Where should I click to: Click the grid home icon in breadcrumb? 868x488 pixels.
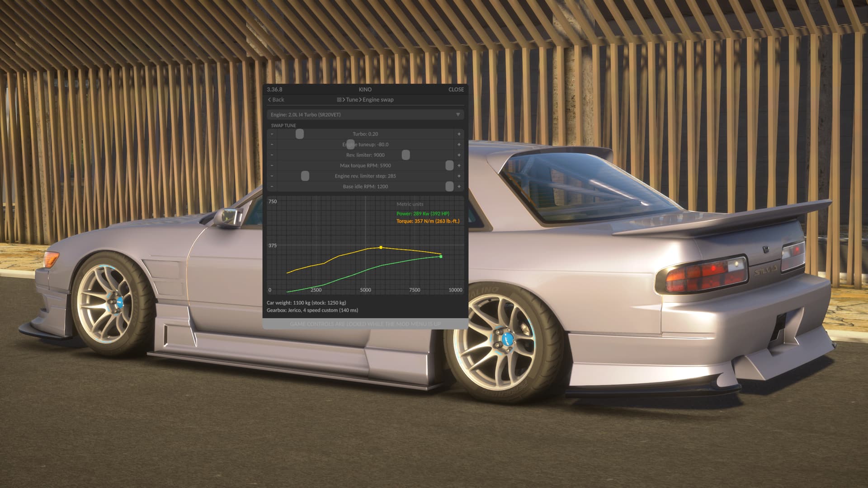click(x=339, y=100)
